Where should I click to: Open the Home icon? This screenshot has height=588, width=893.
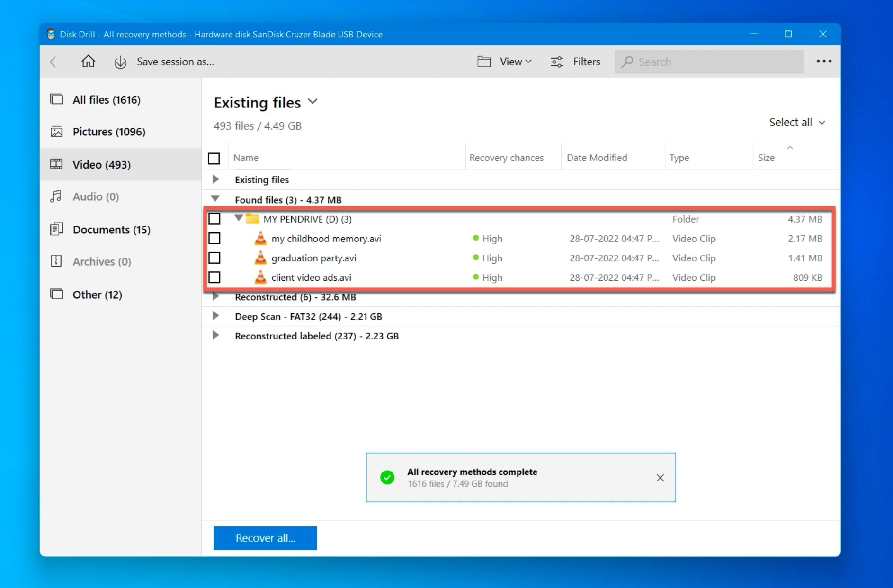88,62
